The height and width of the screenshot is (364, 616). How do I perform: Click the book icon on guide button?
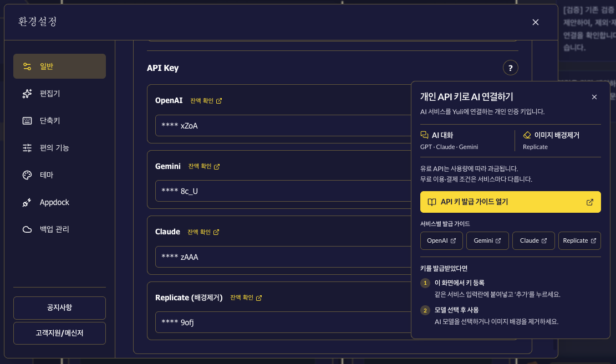[x=432, y=202]
